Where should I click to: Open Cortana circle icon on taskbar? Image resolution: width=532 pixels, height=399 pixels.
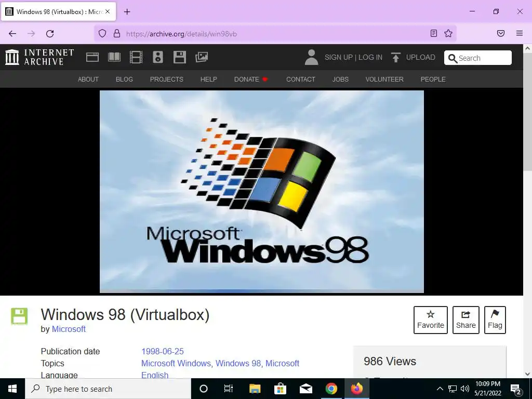pos(204,389)
